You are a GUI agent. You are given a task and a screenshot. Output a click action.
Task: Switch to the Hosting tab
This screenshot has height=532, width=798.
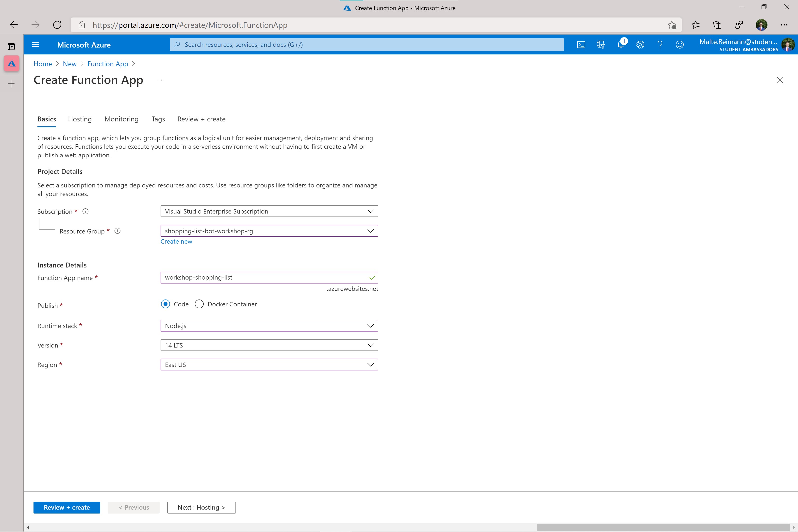(80, 118)
